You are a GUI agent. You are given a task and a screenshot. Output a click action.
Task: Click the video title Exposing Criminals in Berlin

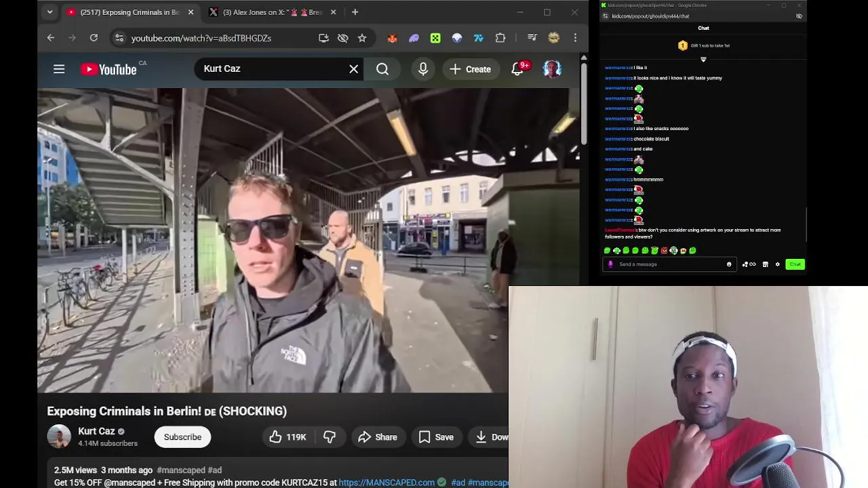167,411
